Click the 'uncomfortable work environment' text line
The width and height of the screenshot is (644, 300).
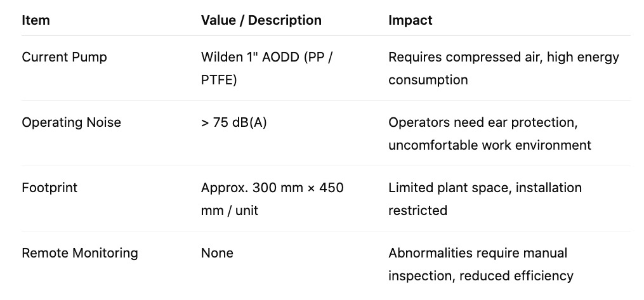489,145
